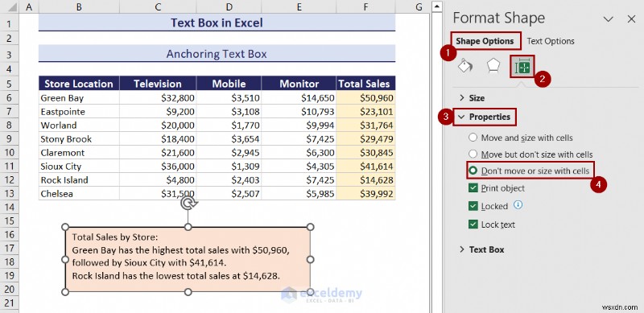Select row 1 header
644x313 pixels.
[x=10, y=23]
